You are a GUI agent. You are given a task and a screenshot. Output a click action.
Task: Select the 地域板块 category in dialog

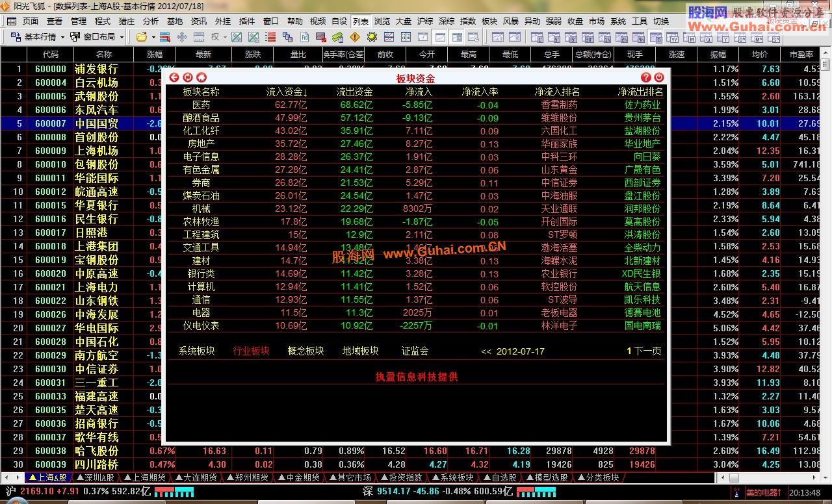pos(361,351)
